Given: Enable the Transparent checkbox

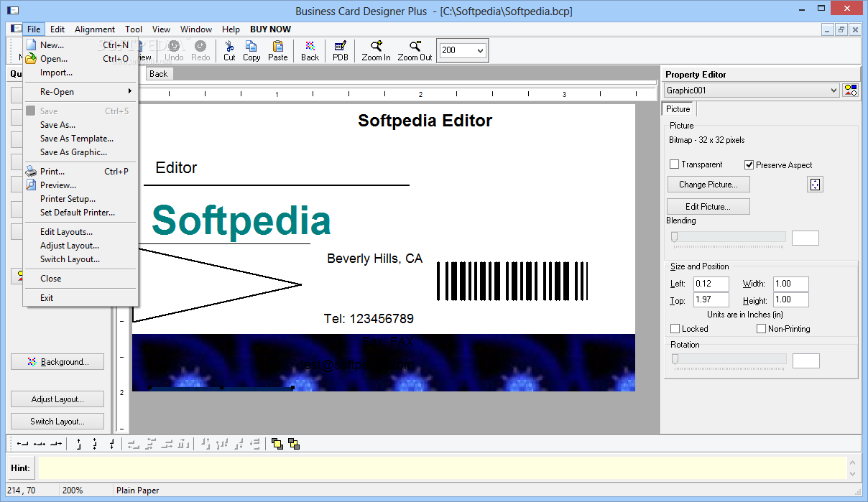Looking at the screenshot, I should click(x=674, y=164).
